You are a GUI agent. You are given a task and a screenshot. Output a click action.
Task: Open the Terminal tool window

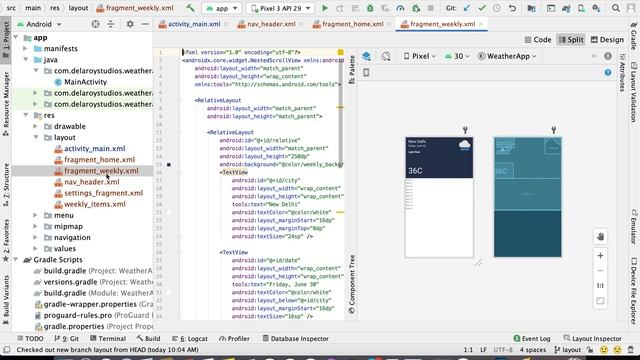[108, 338]
